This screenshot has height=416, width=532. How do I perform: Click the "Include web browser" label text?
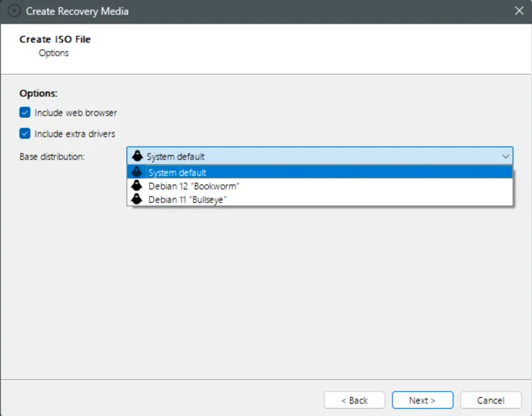click(x=75, y=113)
